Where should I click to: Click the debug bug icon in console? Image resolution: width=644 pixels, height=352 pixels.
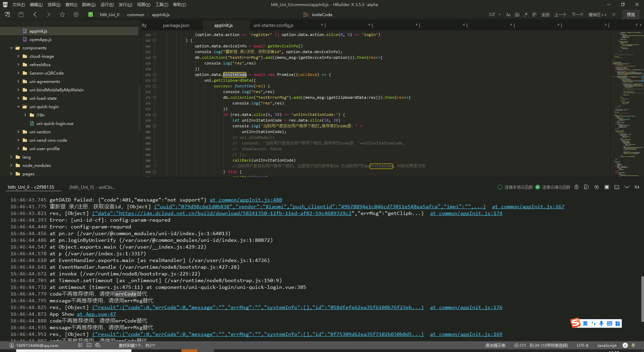pos(576,187)
